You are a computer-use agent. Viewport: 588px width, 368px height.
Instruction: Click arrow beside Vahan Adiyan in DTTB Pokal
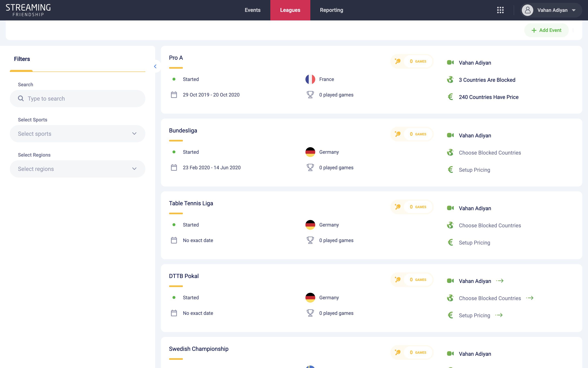tap(500, 281)
